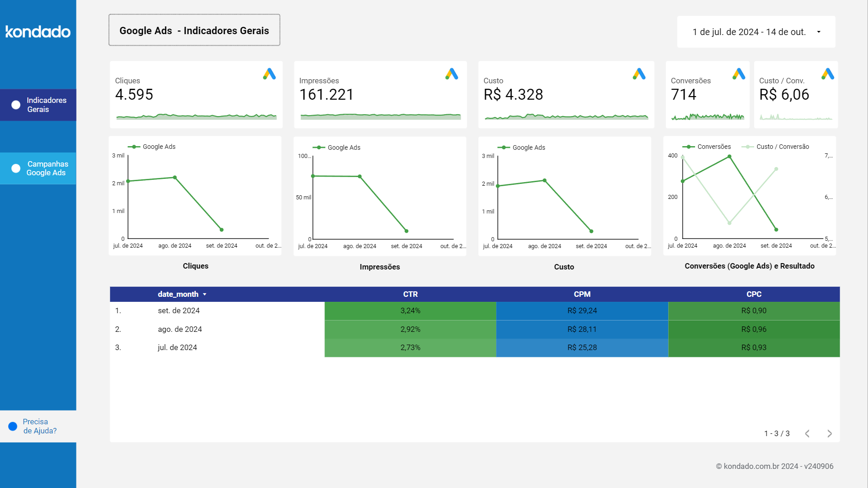Viewport: 868px width, 488px height.
Task: Click the help circle icon near Precisa de Ajuda?
Action: 12,426
